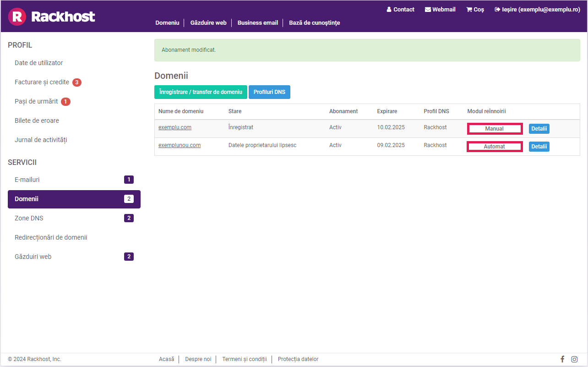This screenshot has height=367, width=588.
Task: Open Acasă footer link
Action: pos(167,359)
